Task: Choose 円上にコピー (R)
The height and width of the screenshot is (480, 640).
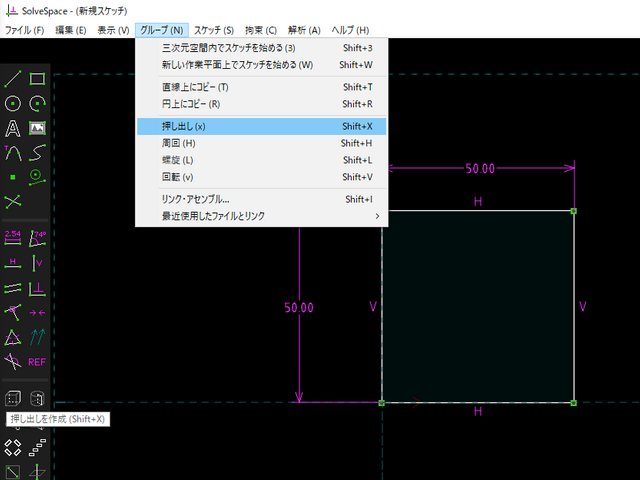Action: click(x=261, y=104)
